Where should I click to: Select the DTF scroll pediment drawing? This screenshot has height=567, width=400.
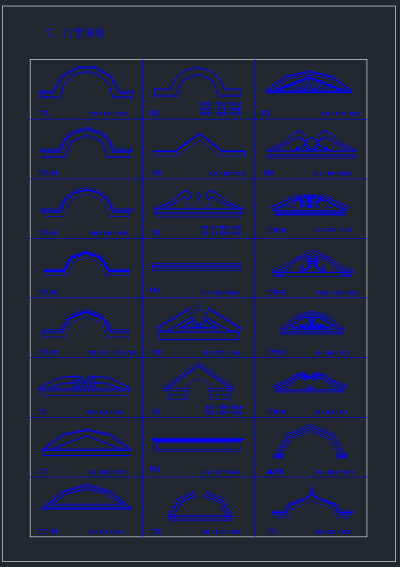point(199,204)
